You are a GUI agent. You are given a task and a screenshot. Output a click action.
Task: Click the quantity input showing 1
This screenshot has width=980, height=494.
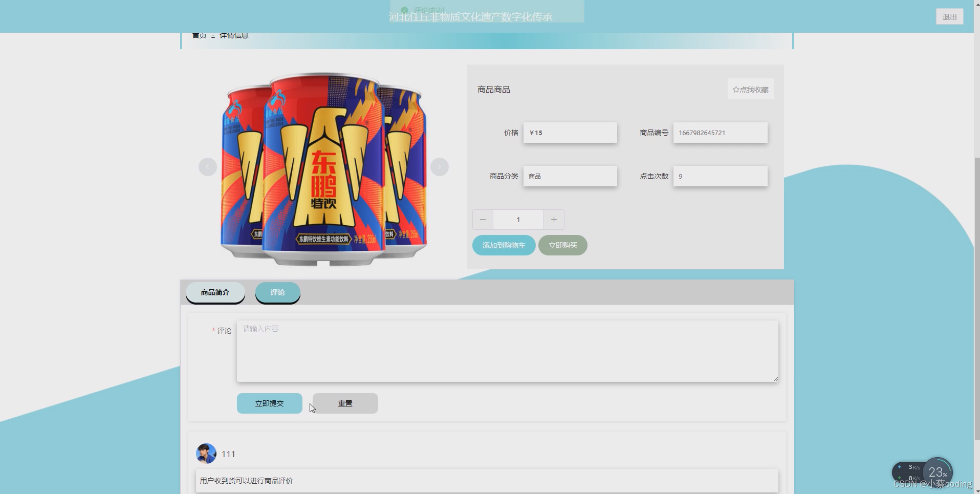pos(518,220)
